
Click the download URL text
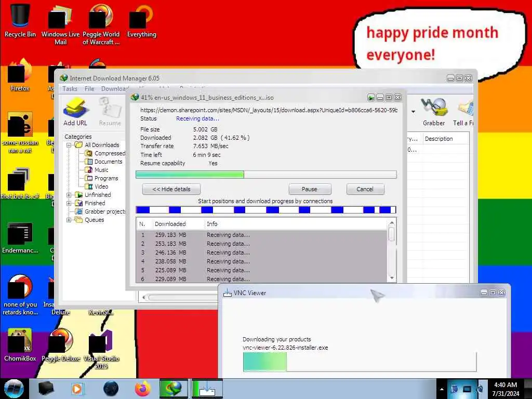269,110
